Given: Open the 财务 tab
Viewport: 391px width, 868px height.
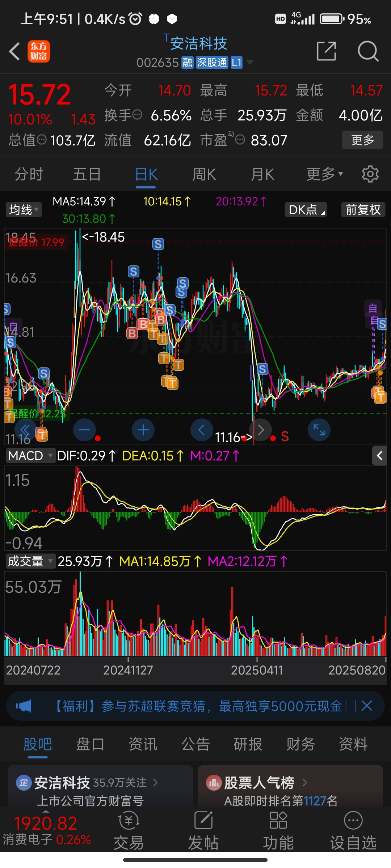Looking at the screenshot, I should coord(301,744).
